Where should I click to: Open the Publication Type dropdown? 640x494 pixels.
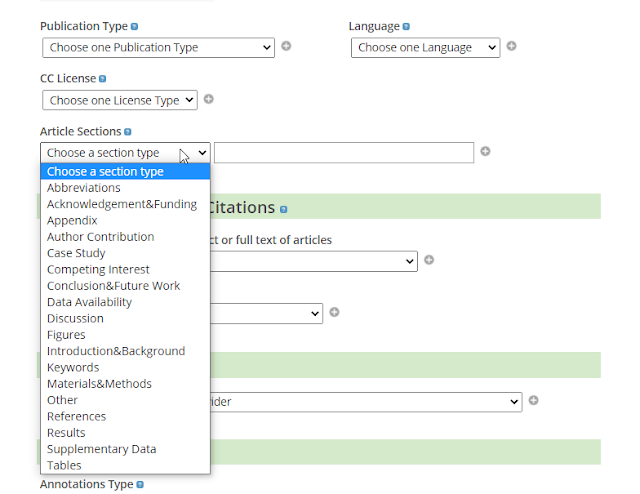click(x=158, y=48)
